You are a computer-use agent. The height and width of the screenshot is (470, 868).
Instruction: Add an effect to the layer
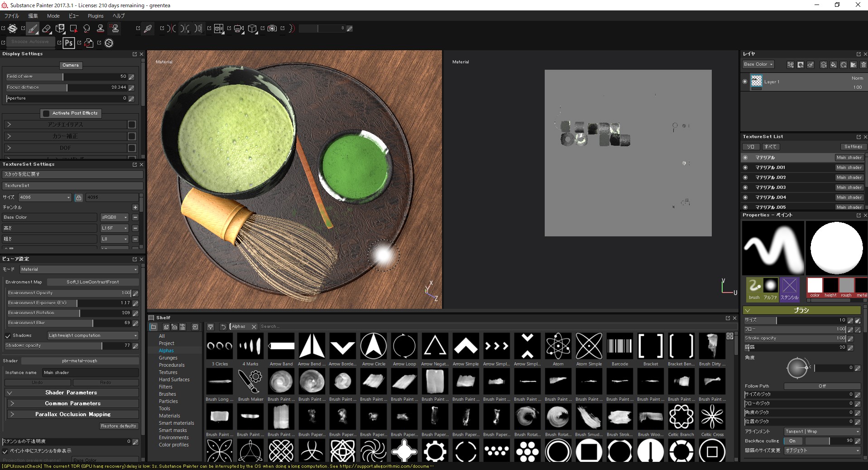[791, 65]
